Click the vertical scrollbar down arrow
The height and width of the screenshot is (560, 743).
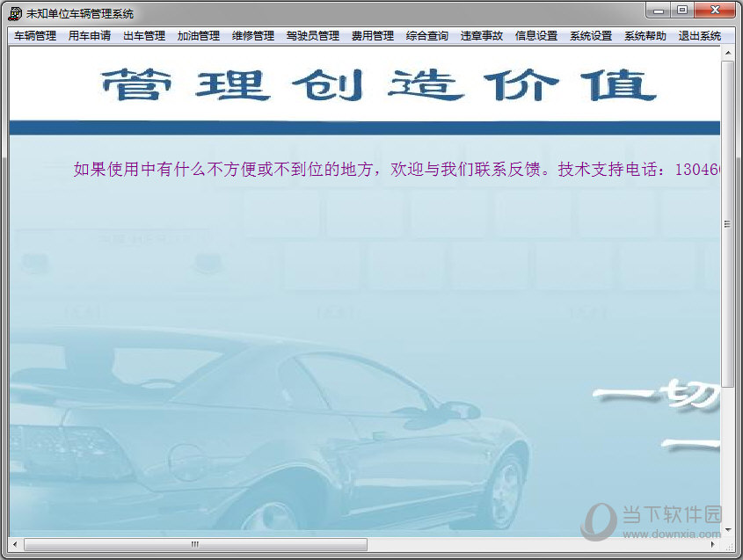tap(728, 530)
